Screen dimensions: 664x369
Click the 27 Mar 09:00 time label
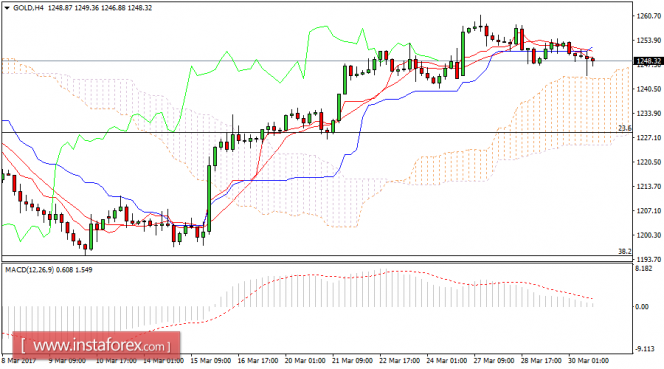[x=494, y=361]
